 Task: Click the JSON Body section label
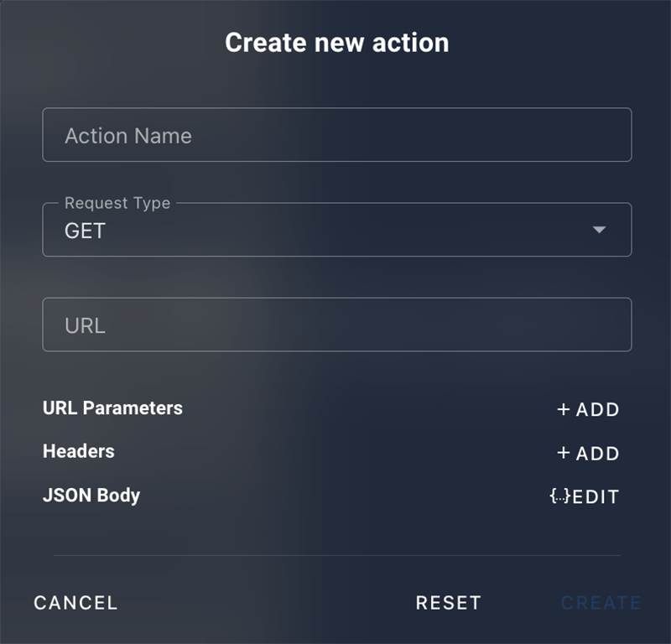pos(91,495)
